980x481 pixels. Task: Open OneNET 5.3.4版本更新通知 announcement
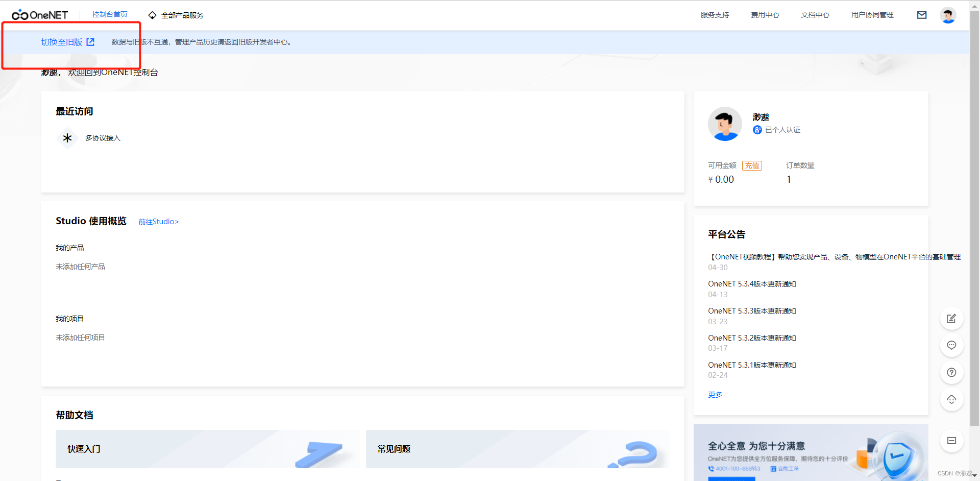click(x=752, y=284)
